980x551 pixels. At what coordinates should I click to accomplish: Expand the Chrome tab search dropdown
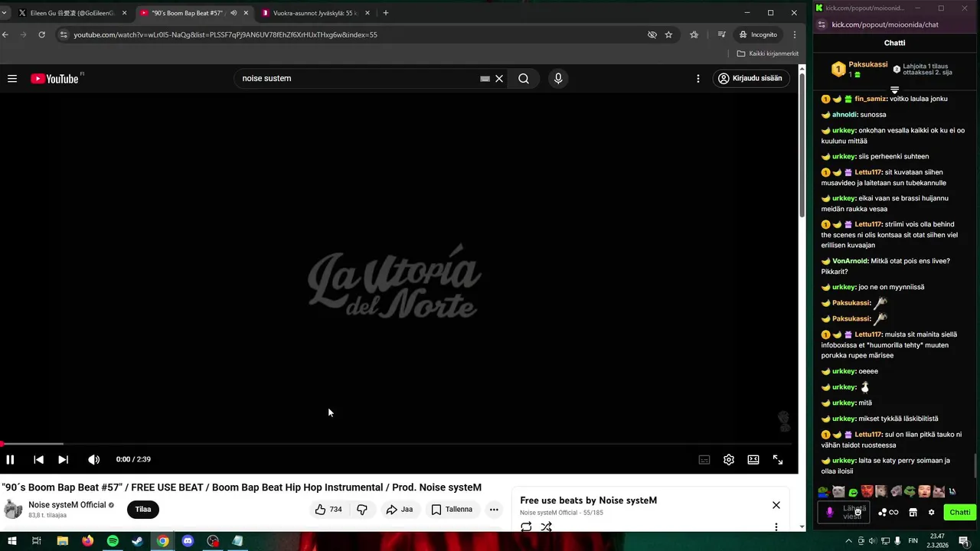5,13
